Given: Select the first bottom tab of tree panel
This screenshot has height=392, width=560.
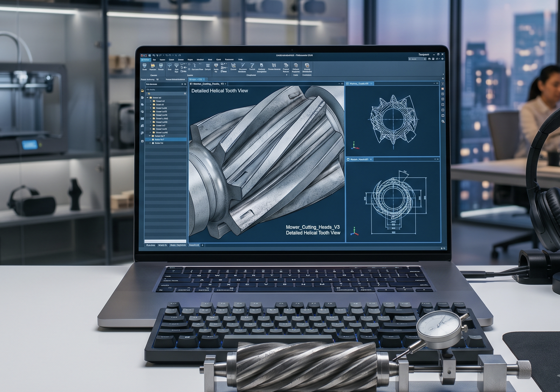Looking at the screenshot, I should pos(151,245).
